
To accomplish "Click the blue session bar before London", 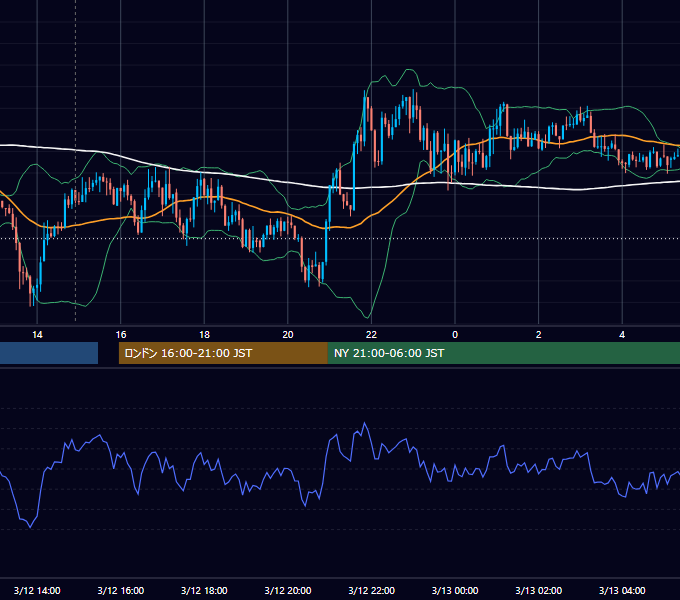I will point(49,353).
